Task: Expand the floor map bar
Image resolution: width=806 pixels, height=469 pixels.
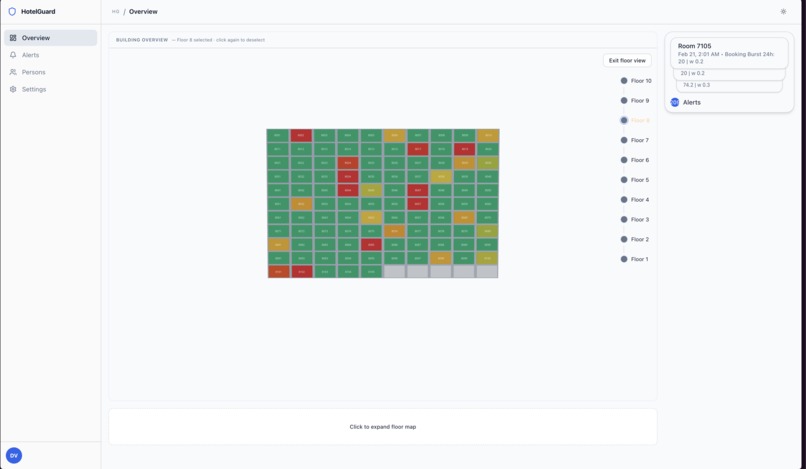Action: tap(383, 427)
